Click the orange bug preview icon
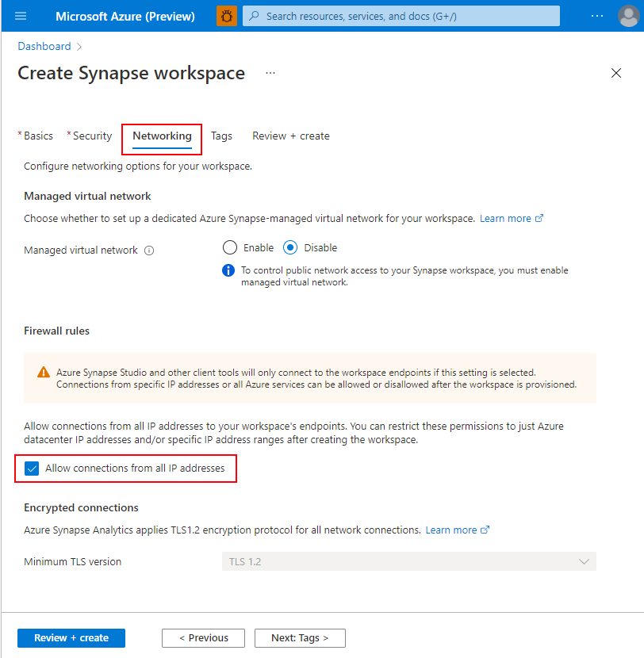This screenshot has width=644, height=658. [x=227, y=16]
